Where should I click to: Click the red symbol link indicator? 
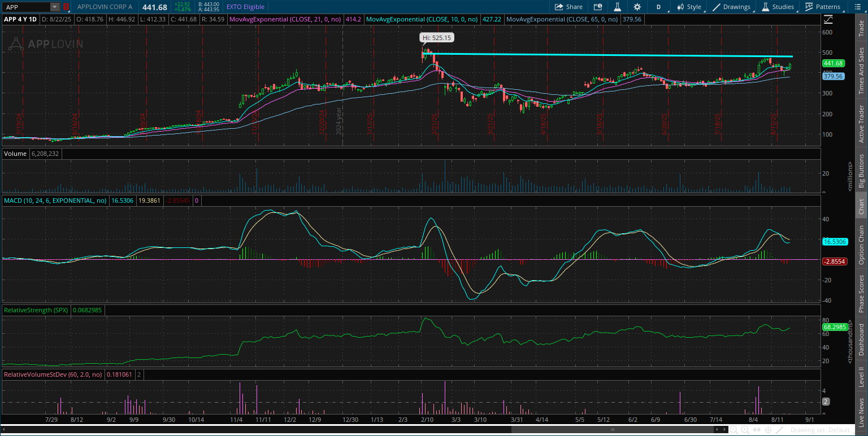coord(66,7)
